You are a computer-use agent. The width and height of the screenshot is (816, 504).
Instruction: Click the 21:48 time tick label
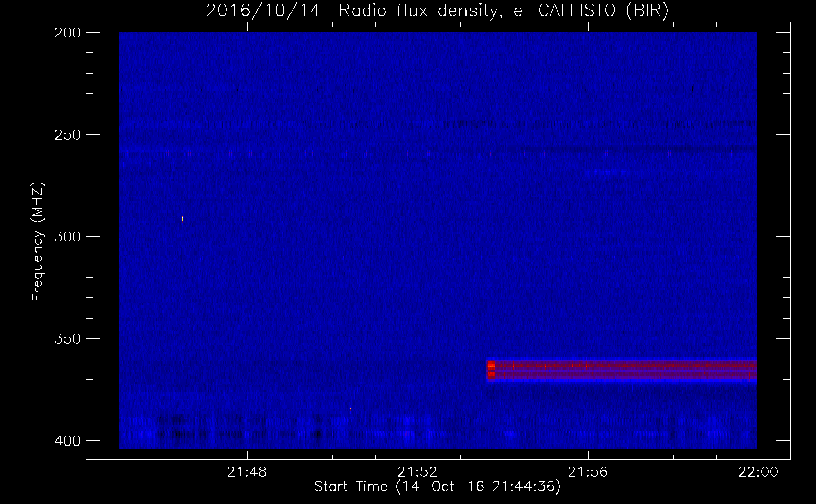[x=247, y=473]
